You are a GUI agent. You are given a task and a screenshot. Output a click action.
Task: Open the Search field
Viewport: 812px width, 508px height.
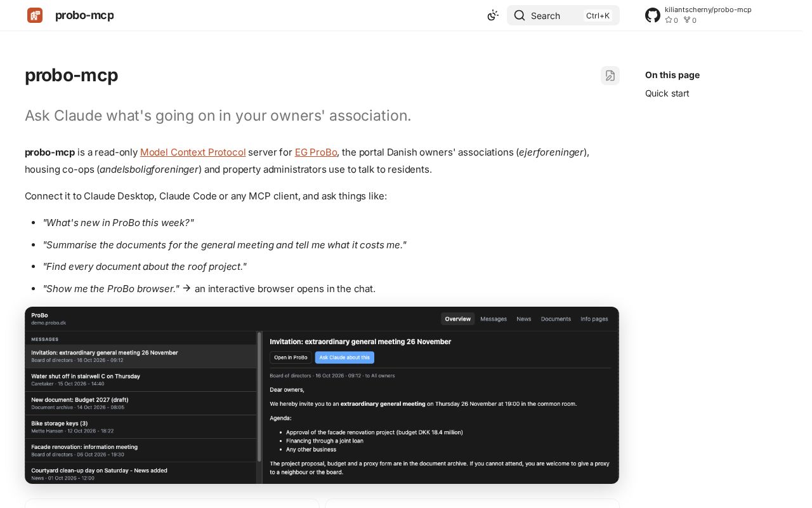(x=563, y=15)
